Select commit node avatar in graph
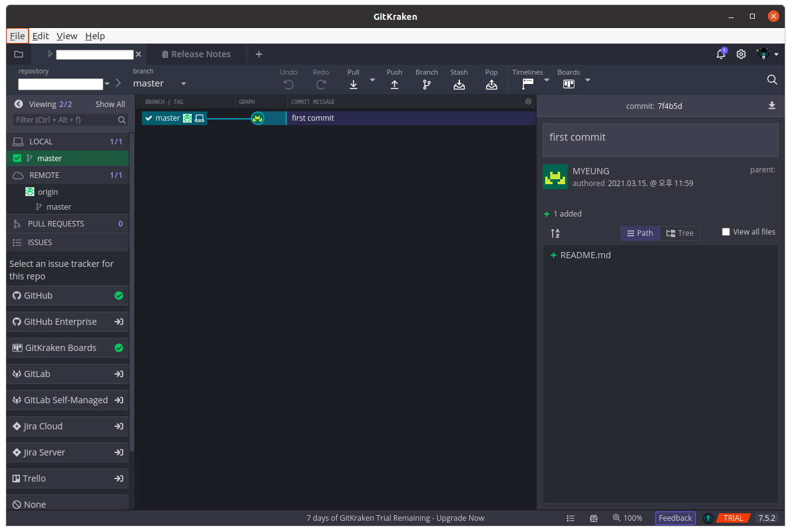791x532 pixels. tap(258, 118)
